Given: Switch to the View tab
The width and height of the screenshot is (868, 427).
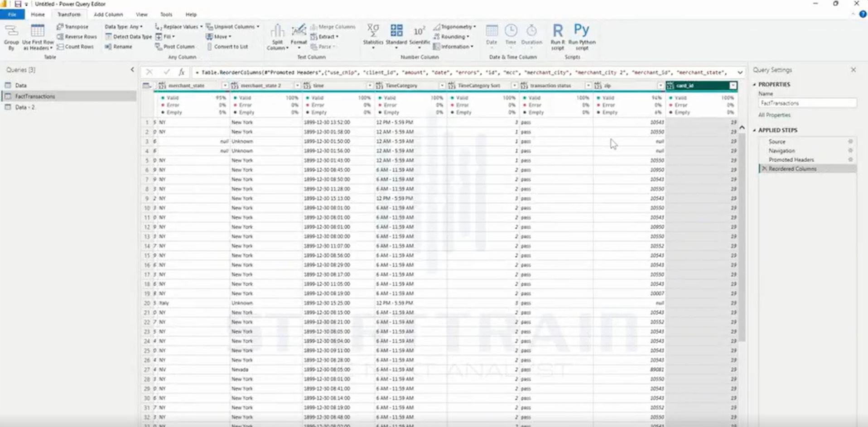Looking at the screenshot, I should click(142, 14).
